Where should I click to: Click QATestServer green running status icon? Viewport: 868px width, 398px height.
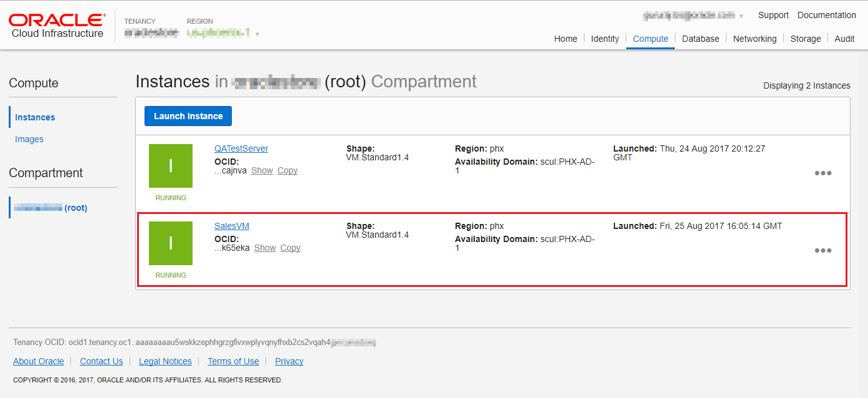[x=171, y=166]
